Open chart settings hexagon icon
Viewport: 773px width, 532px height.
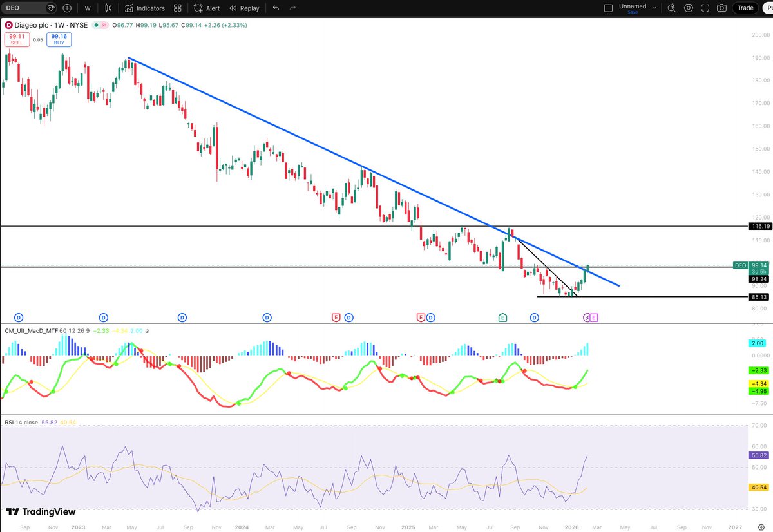tap(689, 8)
